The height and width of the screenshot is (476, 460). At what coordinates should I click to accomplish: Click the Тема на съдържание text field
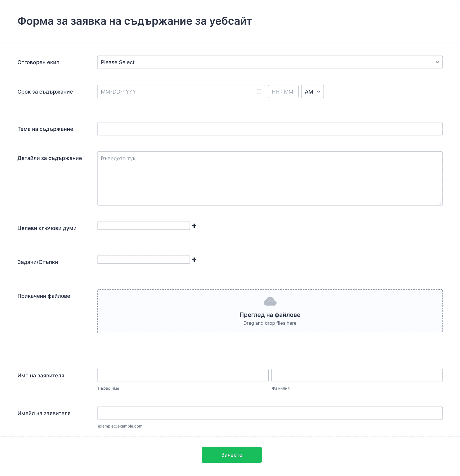pyautogui.click(x=270, y=129)
